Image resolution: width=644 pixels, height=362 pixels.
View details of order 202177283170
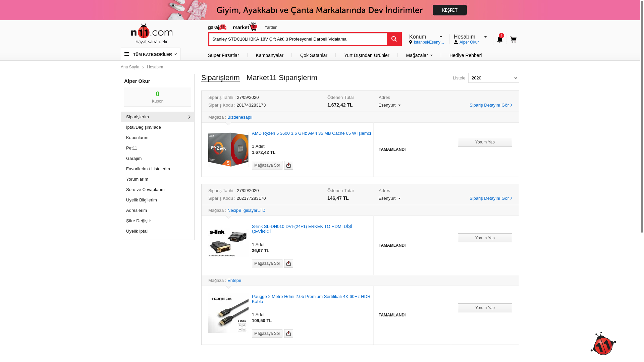pos(491,198)
